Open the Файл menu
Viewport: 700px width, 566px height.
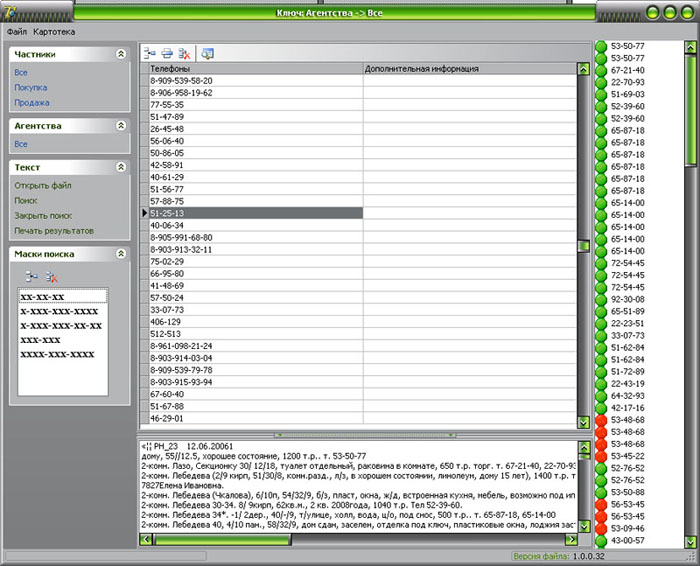[x=16, y=31]
